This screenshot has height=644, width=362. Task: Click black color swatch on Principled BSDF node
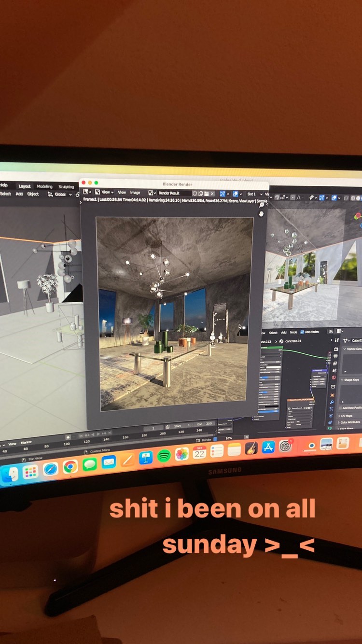(271, 406)
